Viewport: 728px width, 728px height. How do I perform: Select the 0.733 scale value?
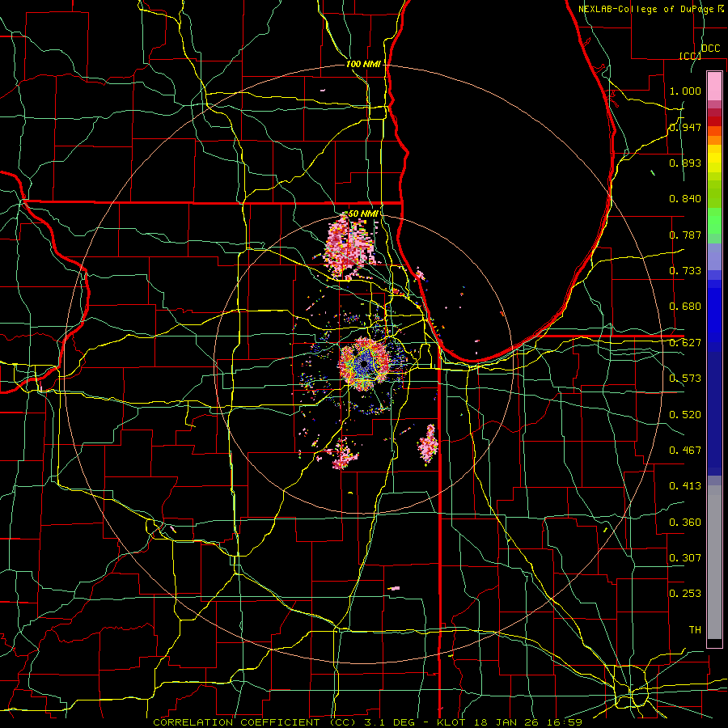[x=685, y=271]
